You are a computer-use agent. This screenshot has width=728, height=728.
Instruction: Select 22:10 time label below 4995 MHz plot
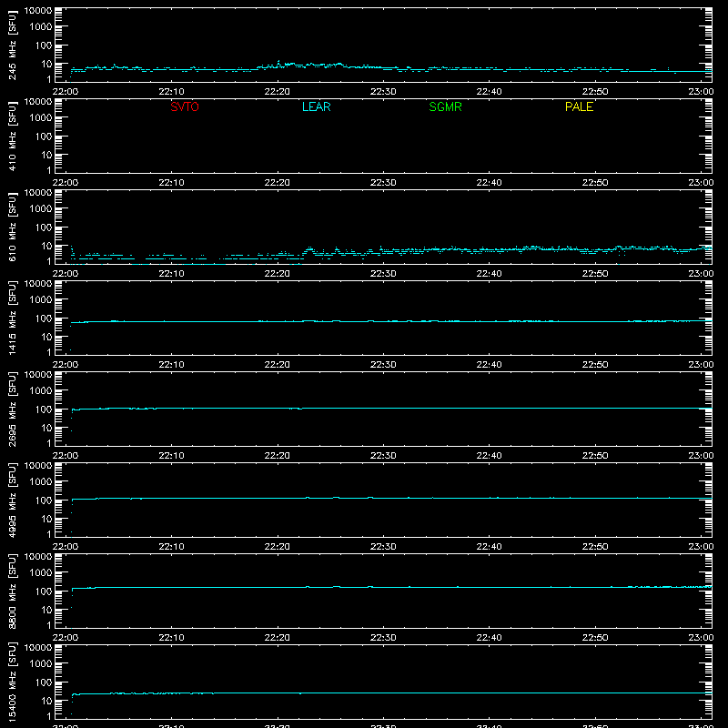click(171, 547)
